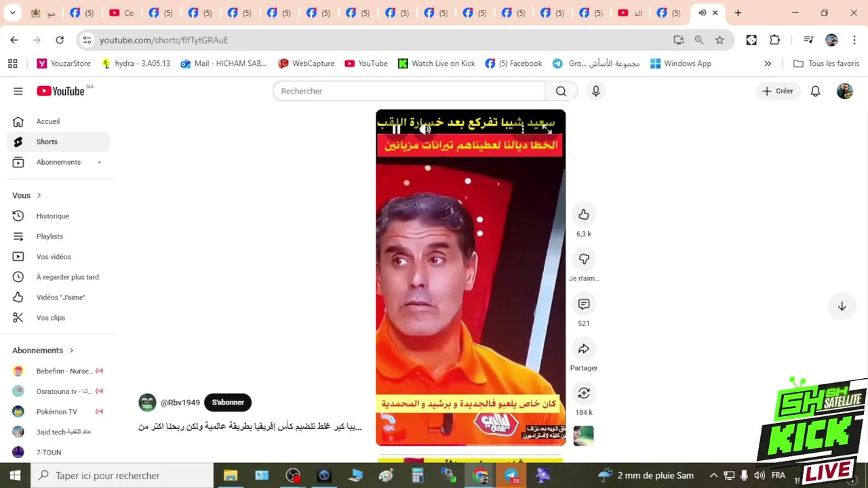This screenshot has height=488, width=868.
Task: Open Vidéos "J'aime" list
Action: point(58,298)
